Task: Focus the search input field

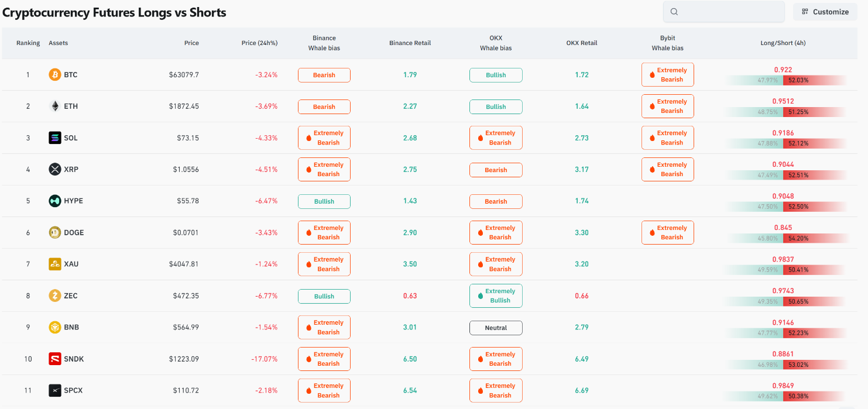Action: point(724,12)
